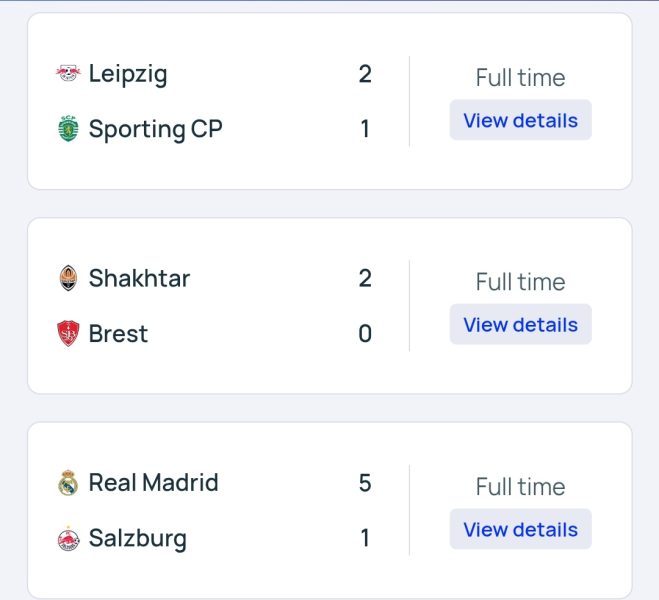Click the Salzburg club logo

(x=68, y=538)
